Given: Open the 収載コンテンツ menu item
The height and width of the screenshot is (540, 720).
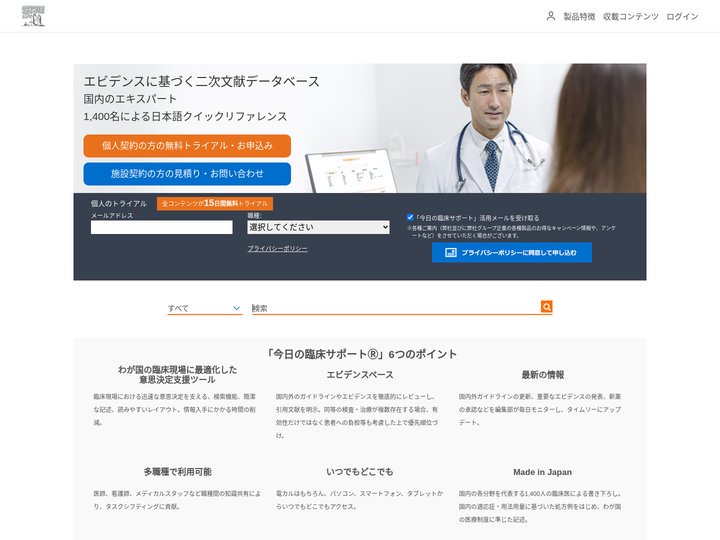Looking at the screenshot, I should (x=630, y=17).
